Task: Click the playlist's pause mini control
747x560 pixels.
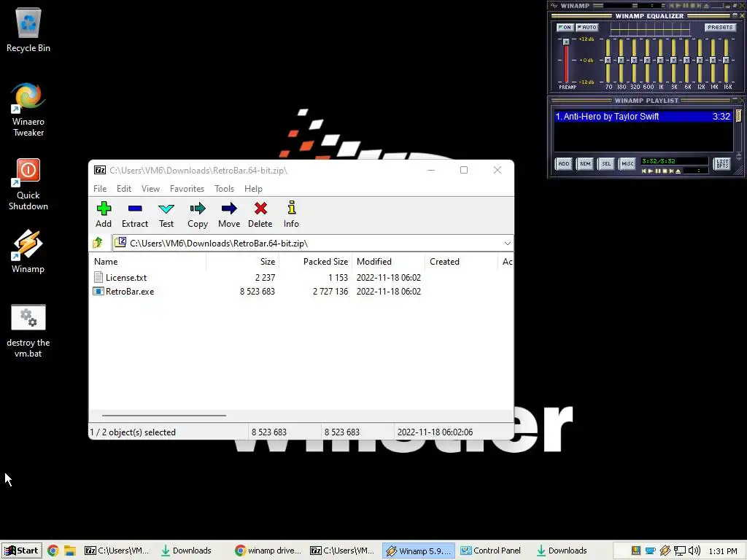Action: (x=658, y=171)
